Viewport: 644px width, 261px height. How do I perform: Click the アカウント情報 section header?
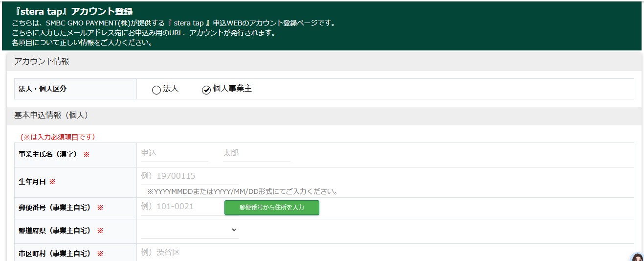[42, 62]
